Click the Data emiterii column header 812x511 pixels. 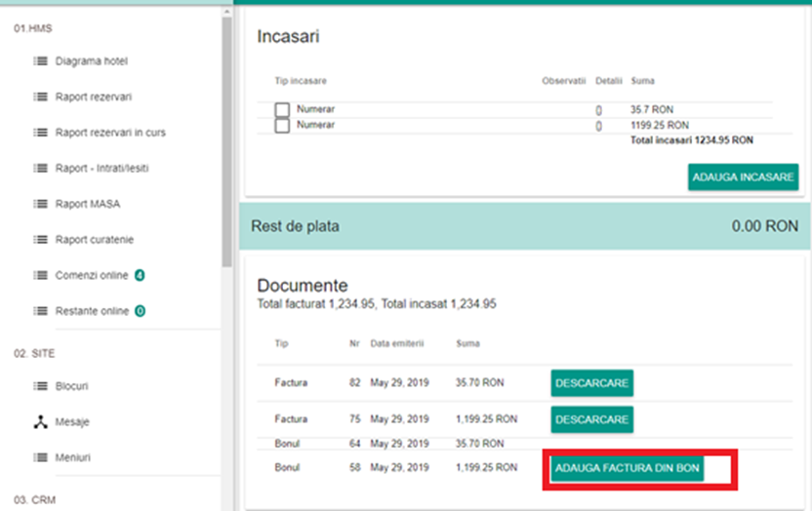pyautogui.click(x=396, y=343)
